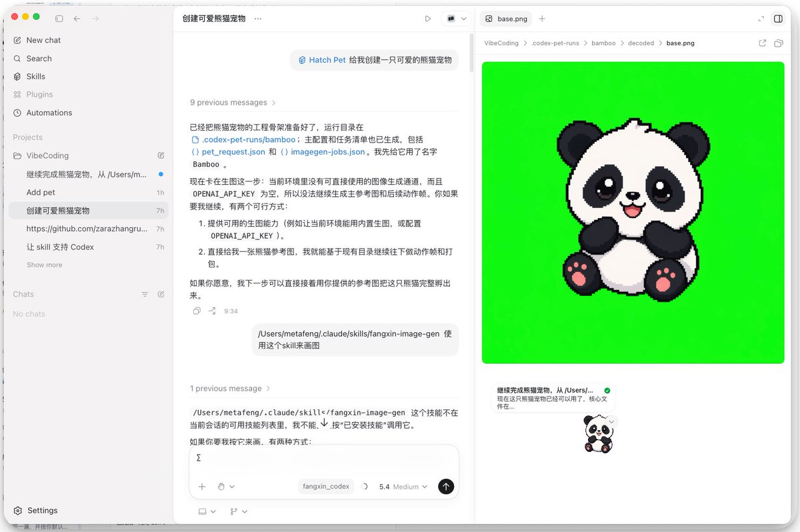Image resolution: width=800 pixels, height=532 pixels.
Task: Show more project chats
Action: pyautogui.click(x=45, y=265)
